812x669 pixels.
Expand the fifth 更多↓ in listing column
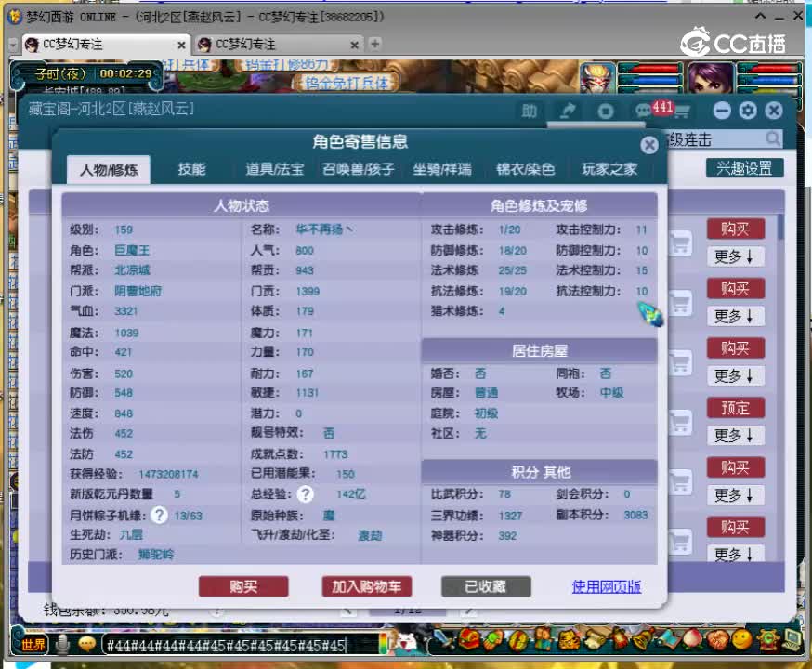[x=736, y=495]
